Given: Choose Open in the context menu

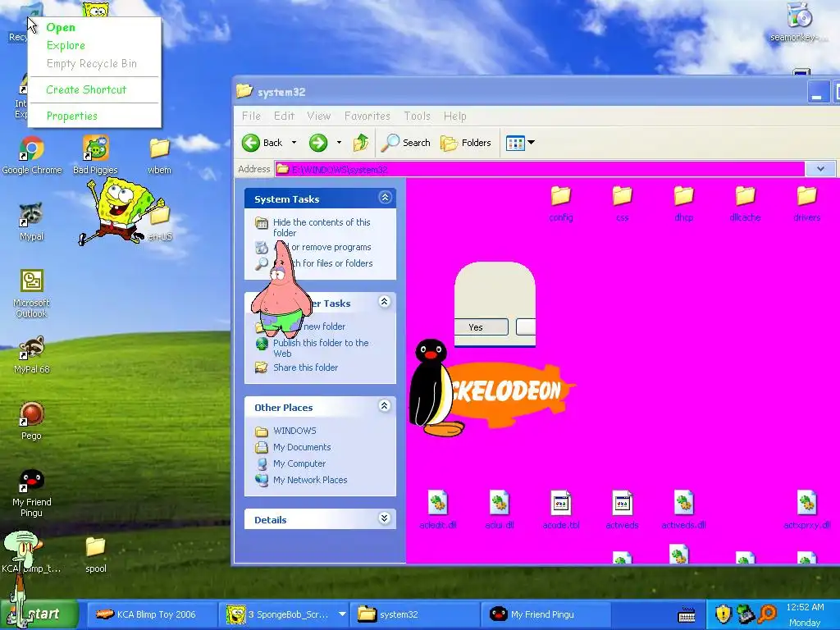Looking at the screenshot, I should point(94,27).
